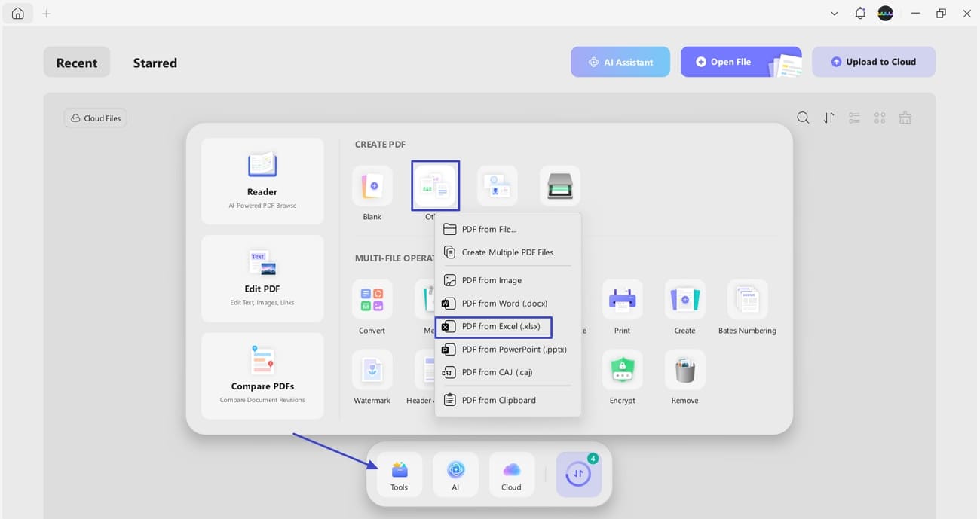The height and width of the screenshot is (519, 980).
Task: Open the sort order icon
Action: pyautogui.click(x=828, y=118)
